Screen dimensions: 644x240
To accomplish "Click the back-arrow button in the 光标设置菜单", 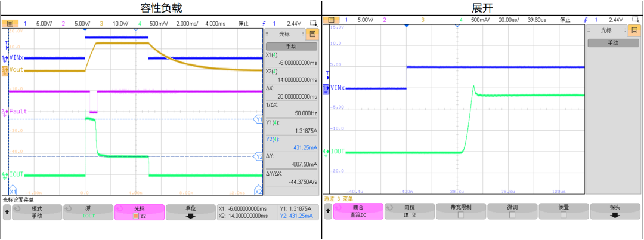I will (7, 213).
